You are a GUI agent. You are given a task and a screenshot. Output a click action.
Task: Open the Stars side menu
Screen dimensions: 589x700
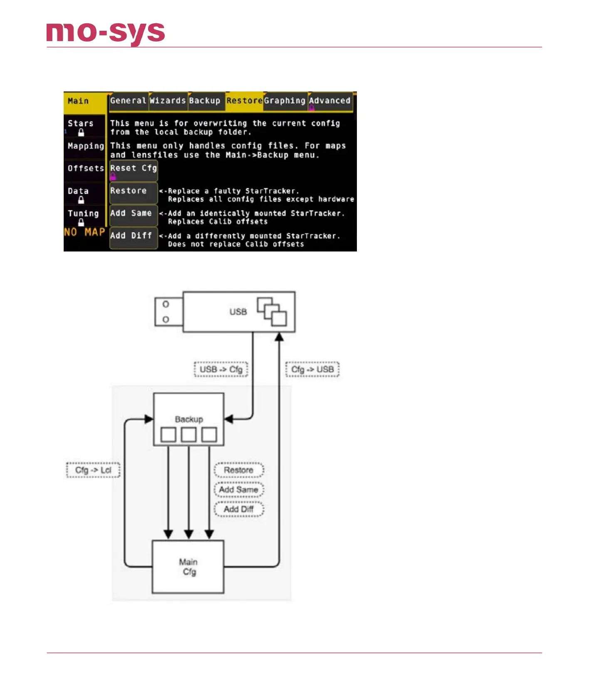pyautogui.click(x=84, y=126)
